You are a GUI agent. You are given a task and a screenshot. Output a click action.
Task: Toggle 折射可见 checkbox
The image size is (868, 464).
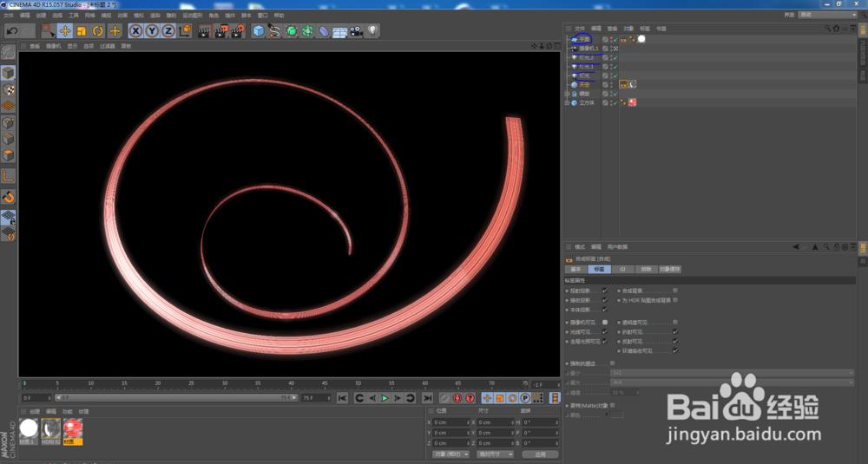(x=675, y=332)
